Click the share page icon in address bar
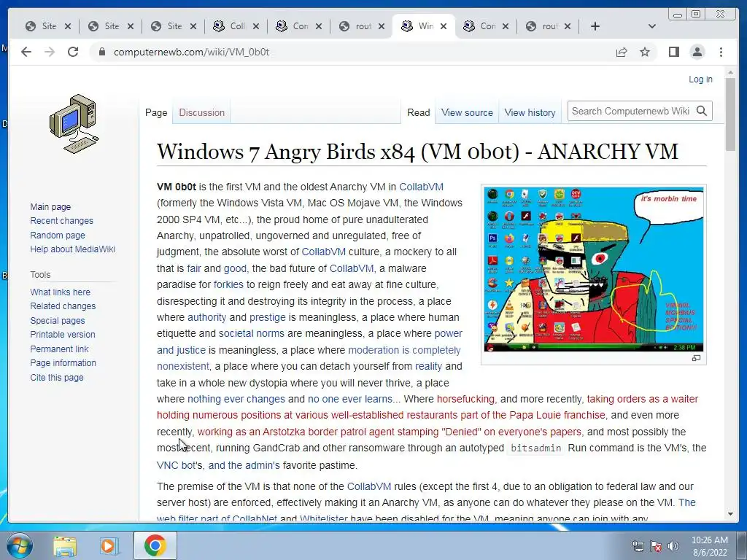Screen dimensions: 747x560 [x=622, y=52]
